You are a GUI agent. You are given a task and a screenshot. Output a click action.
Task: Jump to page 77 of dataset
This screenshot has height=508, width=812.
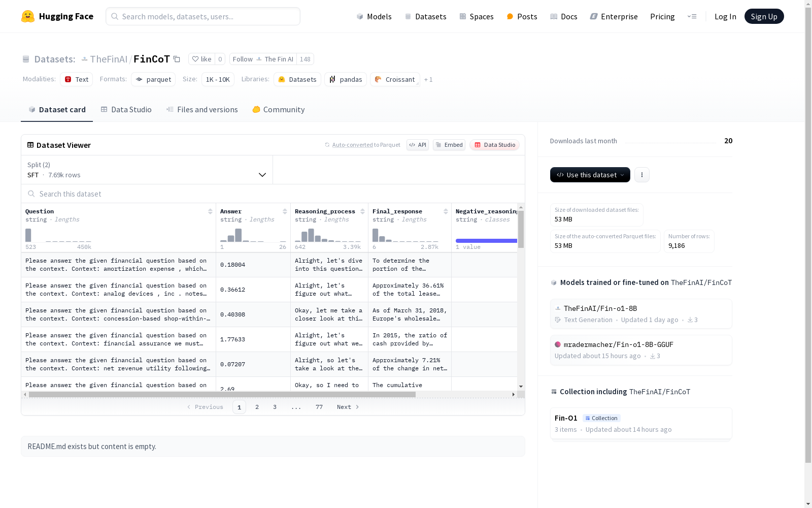tap(319, 407)
